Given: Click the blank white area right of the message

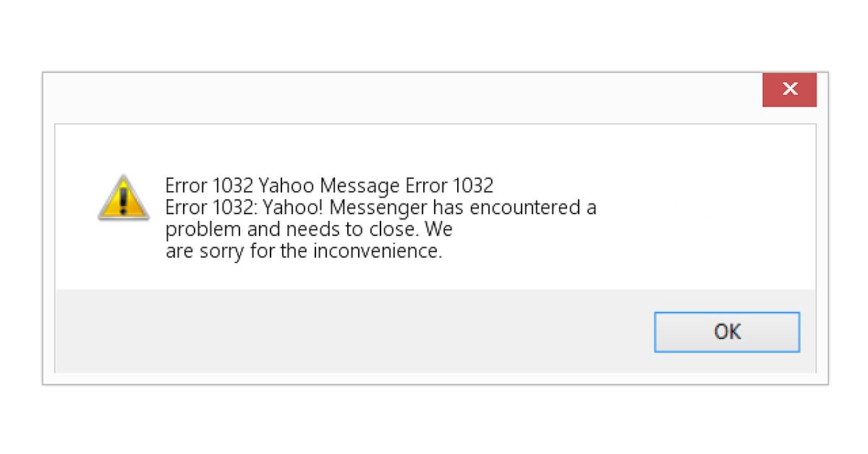Looking at the screenshot, I should pos(694,217).
